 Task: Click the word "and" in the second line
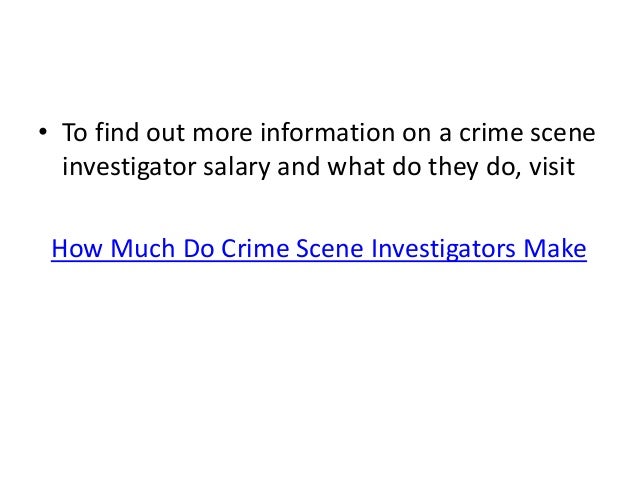tap(299, 166)
